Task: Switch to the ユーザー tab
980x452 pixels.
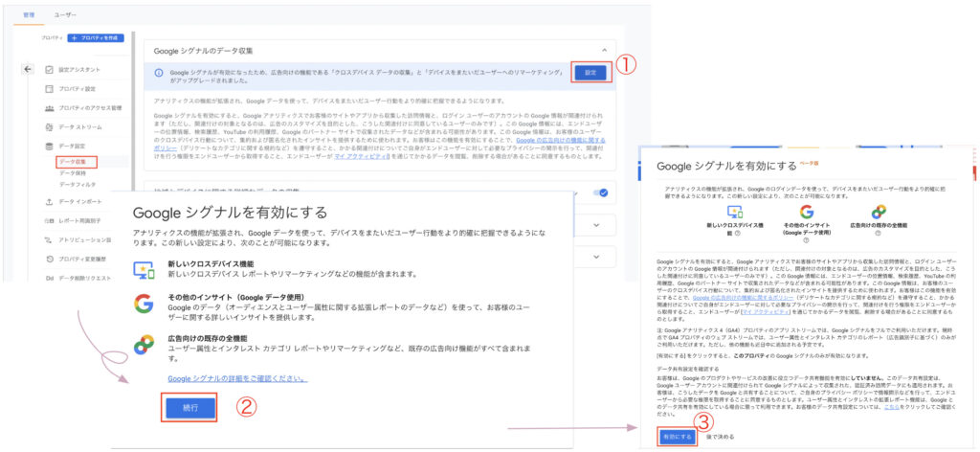Action: pos(66,13)
